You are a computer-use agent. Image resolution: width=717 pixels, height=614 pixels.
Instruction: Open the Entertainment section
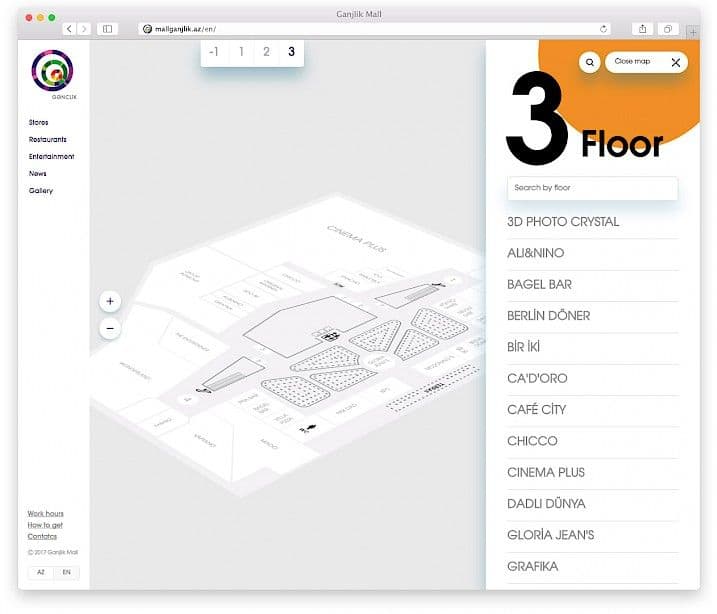click(x=51, y=156)
